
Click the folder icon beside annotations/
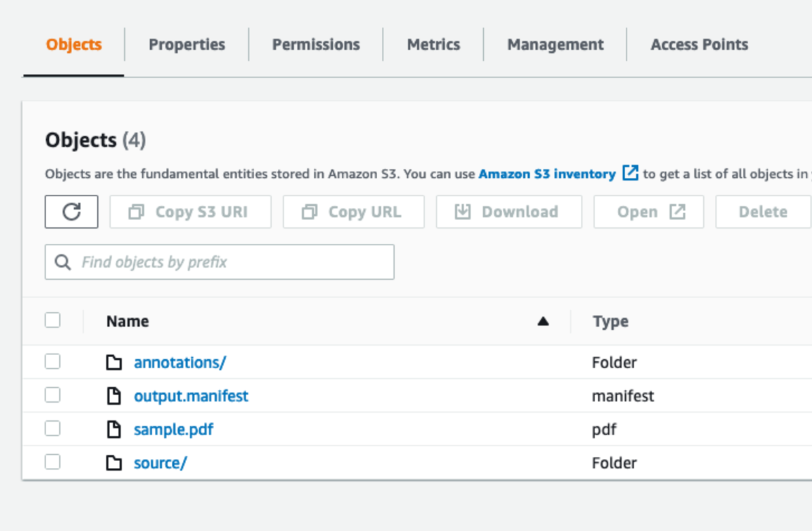click(x=114, y=363)
